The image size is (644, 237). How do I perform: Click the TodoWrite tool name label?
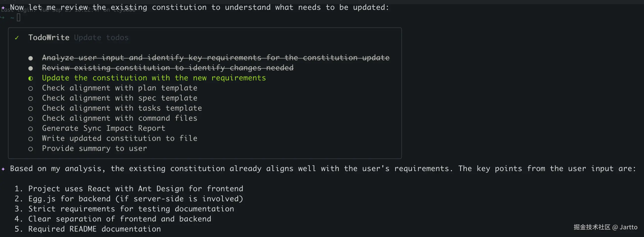pos(49,38)
